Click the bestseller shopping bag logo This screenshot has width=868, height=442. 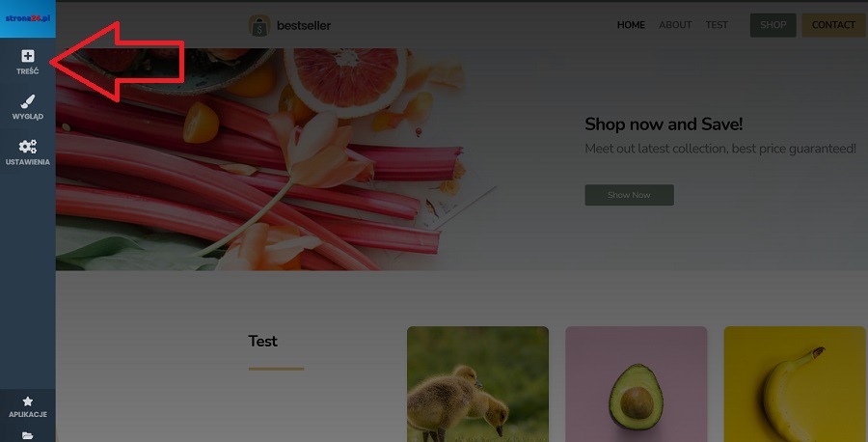(x=259, y=25)
